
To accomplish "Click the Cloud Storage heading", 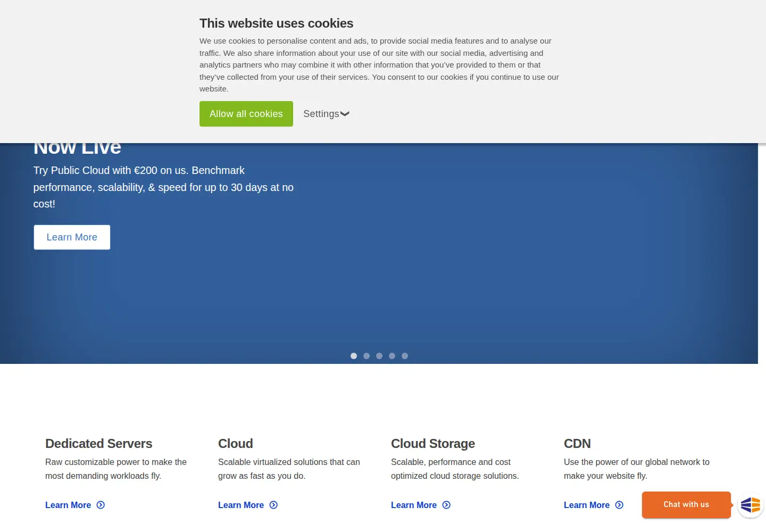I will coord(433,444).
